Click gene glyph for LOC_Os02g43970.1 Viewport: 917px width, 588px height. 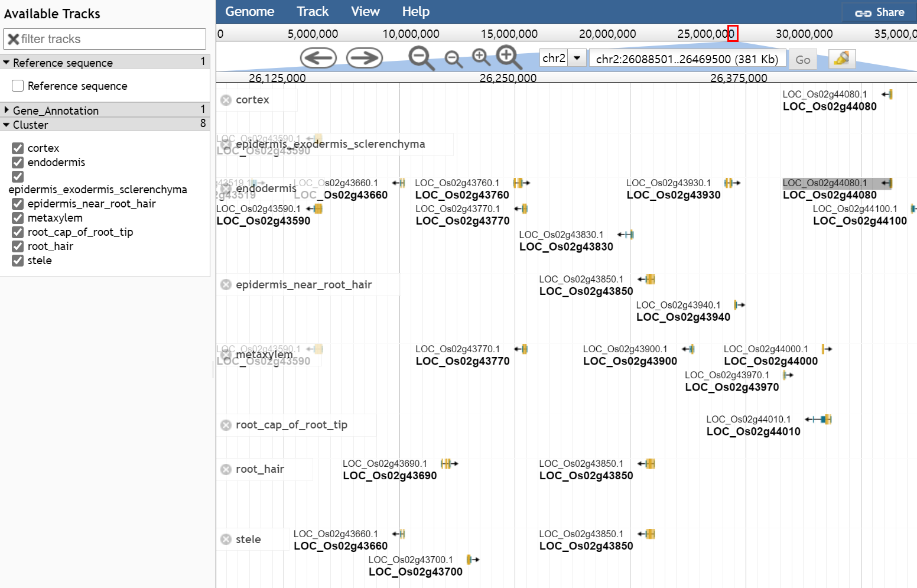coord(788,375)
